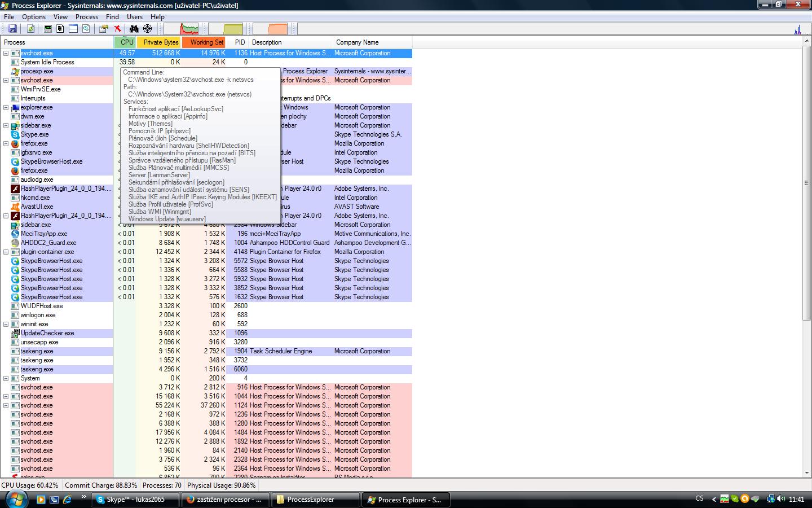Sort by the Working Set column header
812x508 pixels.
[204, 42]
